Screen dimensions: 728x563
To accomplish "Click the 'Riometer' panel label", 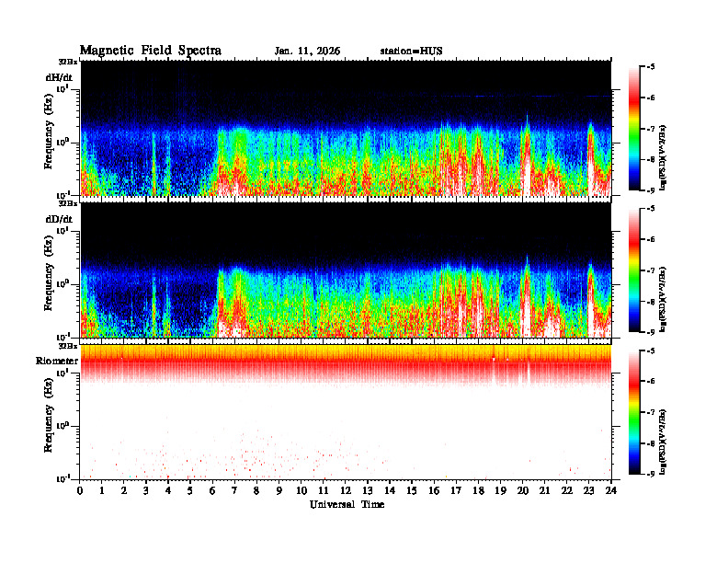I will (57, 361).
